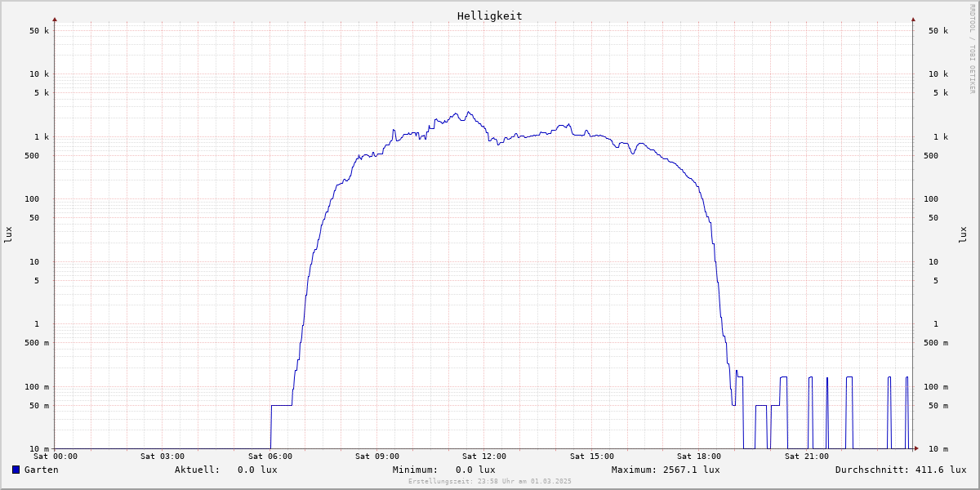Click the Sat 00:00 time axis label
Viewport: 980px width, 490px height.
(56, 457)
